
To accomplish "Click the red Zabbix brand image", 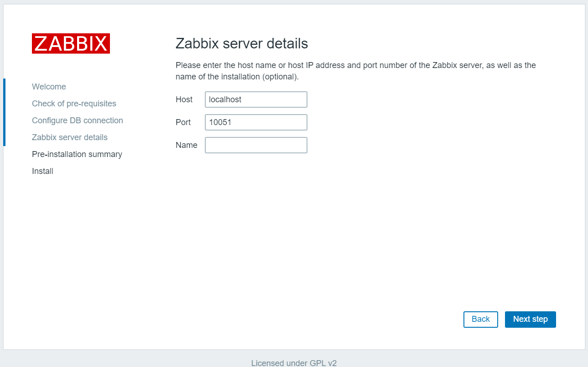I will click(70, 43).
